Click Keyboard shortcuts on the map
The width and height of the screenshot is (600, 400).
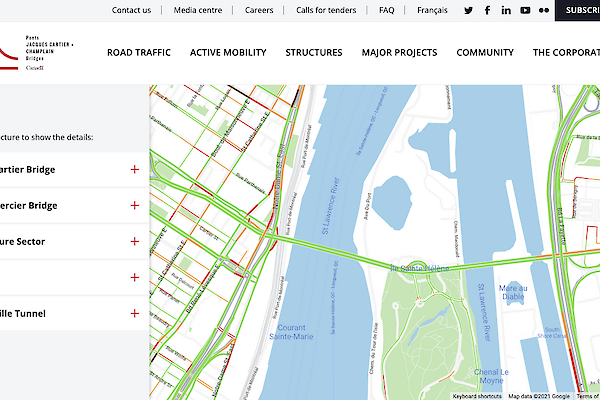point(476,396)
